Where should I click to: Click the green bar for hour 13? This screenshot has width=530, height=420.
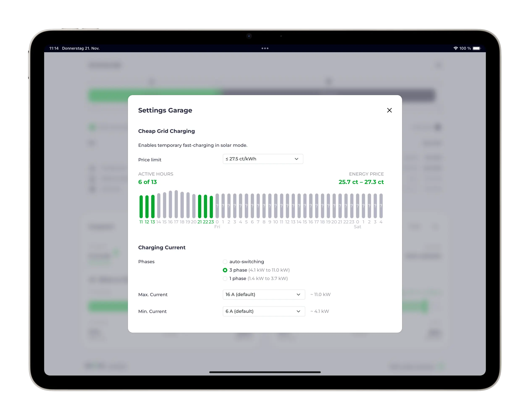(x=153, y=206)
